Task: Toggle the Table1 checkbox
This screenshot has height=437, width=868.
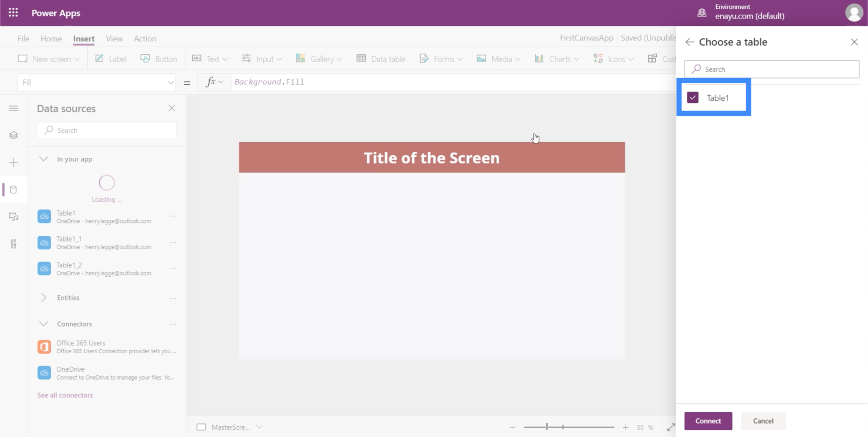Action: tap(693, 98)
